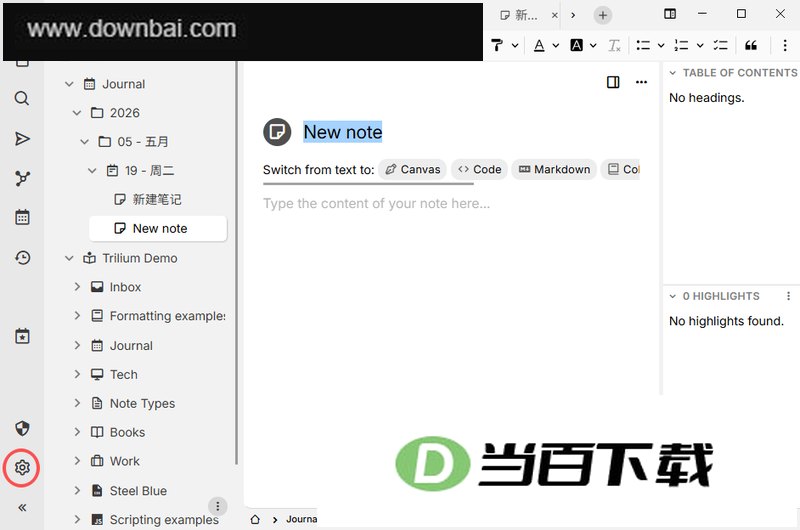Image resolution: width=800 pixels, height=530 pixels.
Task: Open the settings gear icon
Action: [x=22, y=467]
